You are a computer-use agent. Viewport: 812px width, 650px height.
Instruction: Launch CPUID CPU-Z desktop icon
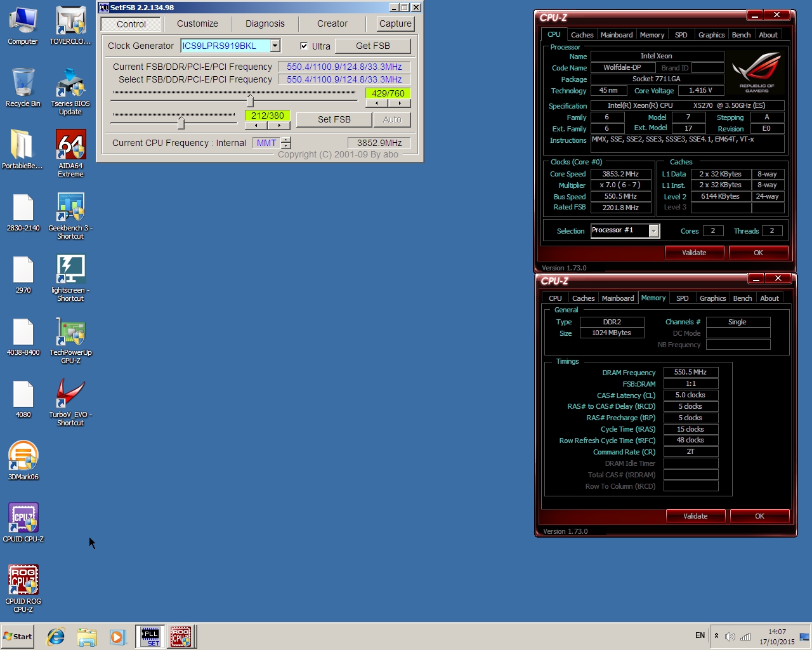pyautogui.click(x=23, y=522)
